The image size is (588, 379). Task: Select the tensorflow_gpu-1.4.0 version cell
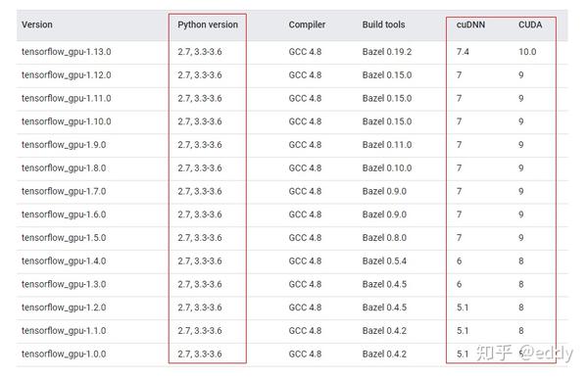click(64, 261)
